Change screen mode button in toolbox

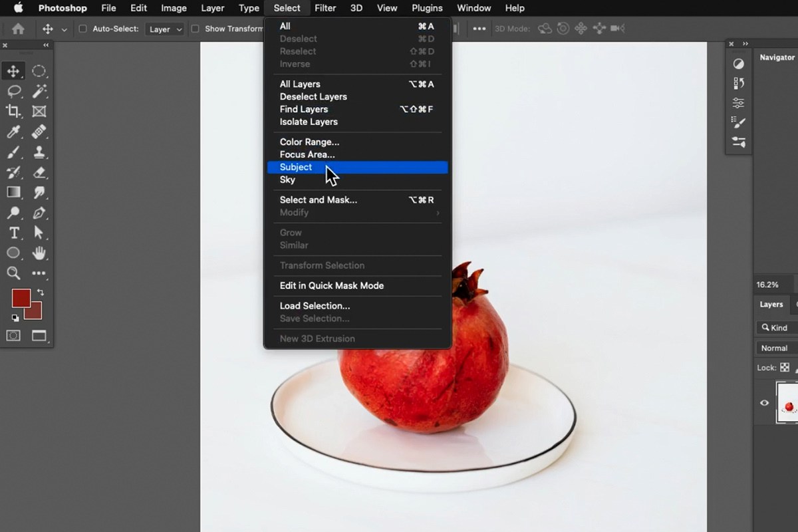click(x=39, y=336)
